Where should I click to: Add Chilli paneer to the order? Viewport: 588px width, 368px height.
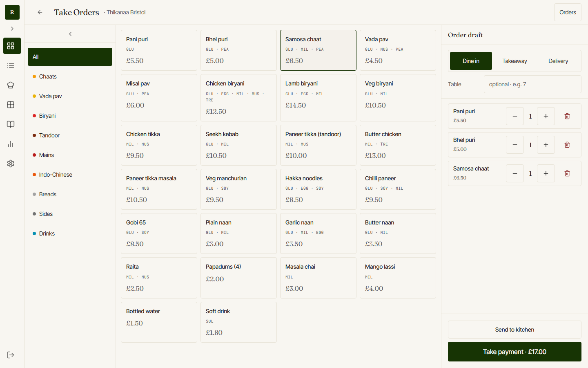(x=398, y=189)
